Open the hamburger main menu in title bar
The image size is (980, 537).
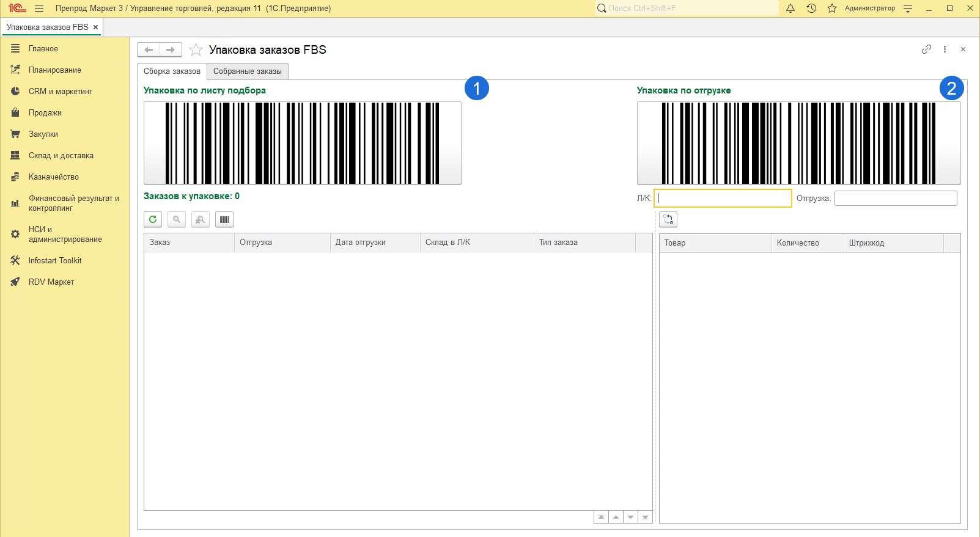pyautogui.click(x=39, y=9)
